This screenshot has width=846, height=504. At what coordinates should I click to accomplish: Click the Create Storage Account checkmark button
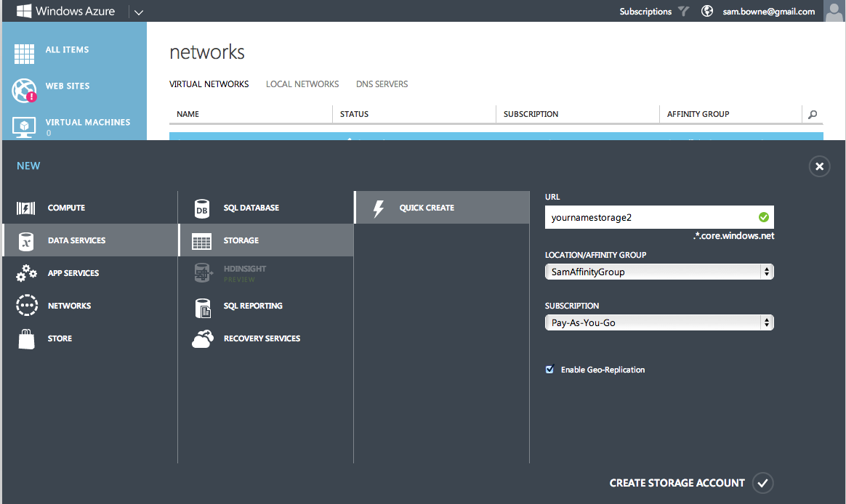tap(762, 483)
